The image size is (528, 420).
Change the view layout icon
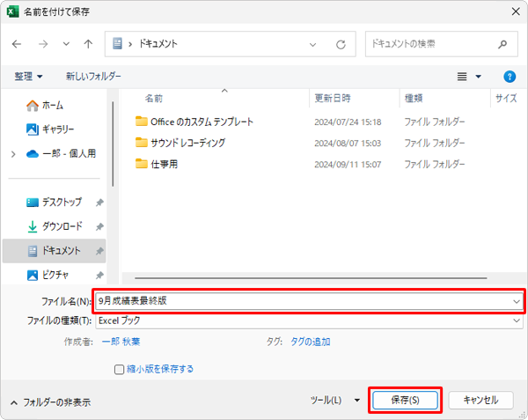coord(462,77)
